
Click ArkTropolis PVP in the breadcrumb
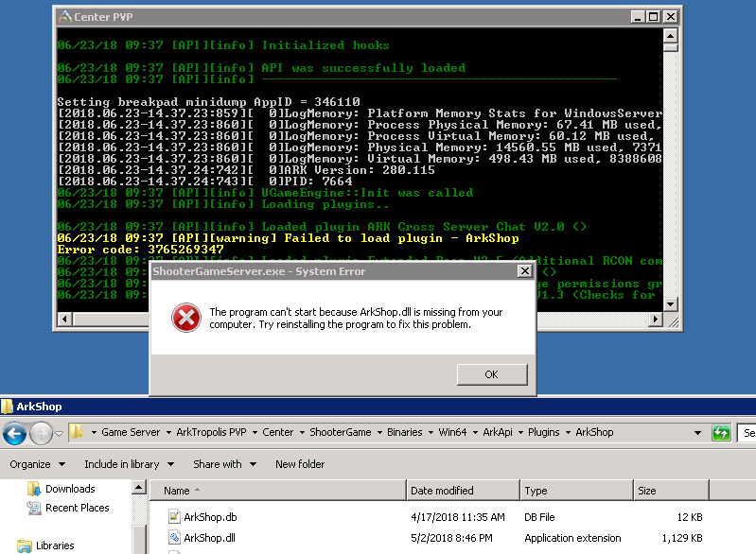(211, 432)
